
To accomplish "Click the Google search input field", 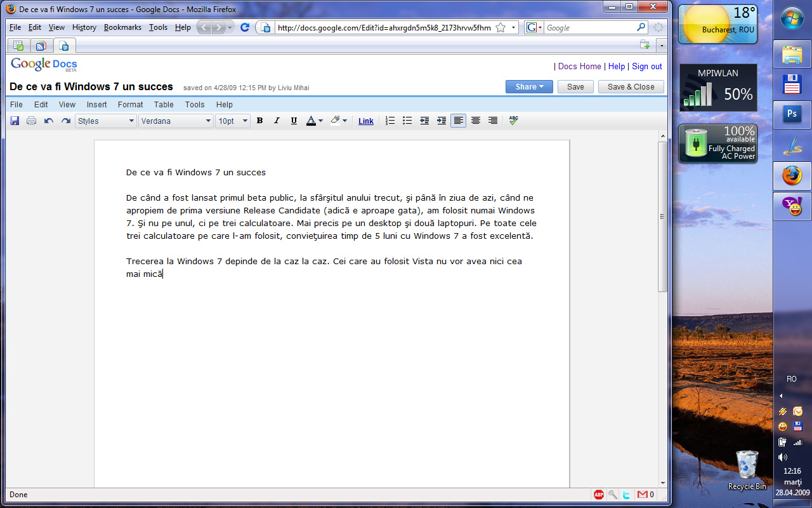I will [590, 27].
